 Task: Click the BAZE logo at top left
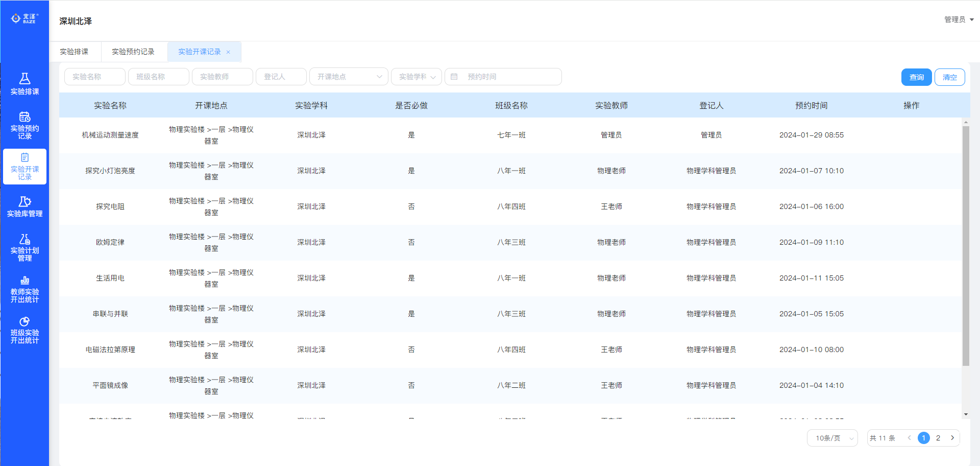[24, 18]
